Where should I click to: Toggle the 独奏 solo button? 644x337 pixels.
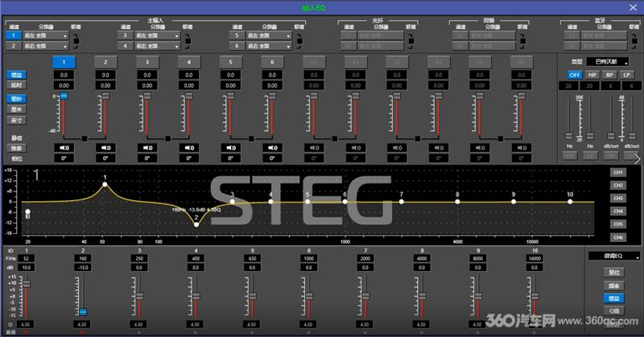16,148
